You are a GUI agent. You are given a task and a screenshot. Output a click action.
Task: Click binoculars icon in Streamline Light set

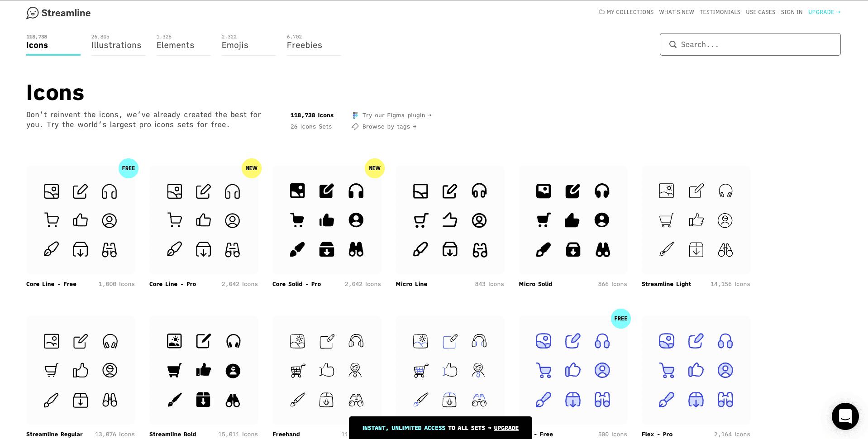click(725, 249)
